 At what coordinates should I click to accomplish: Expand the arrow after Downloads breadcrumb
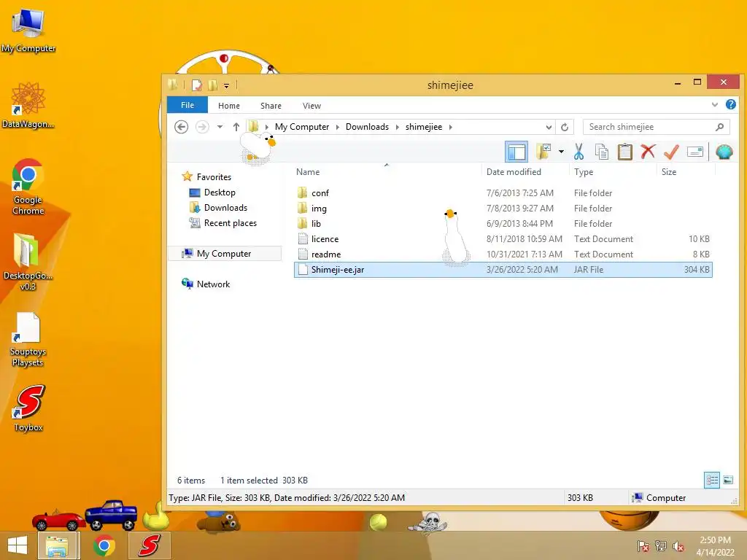397,127
